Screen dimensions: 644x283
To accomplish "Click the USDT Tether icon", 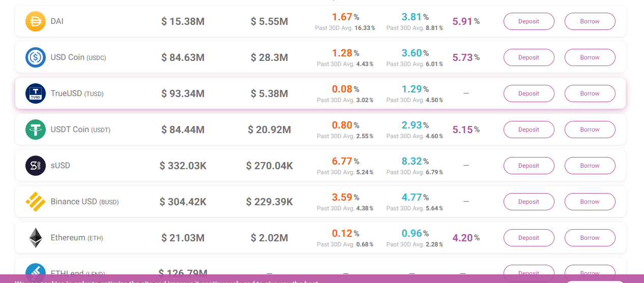I will (x=36, y=130).
